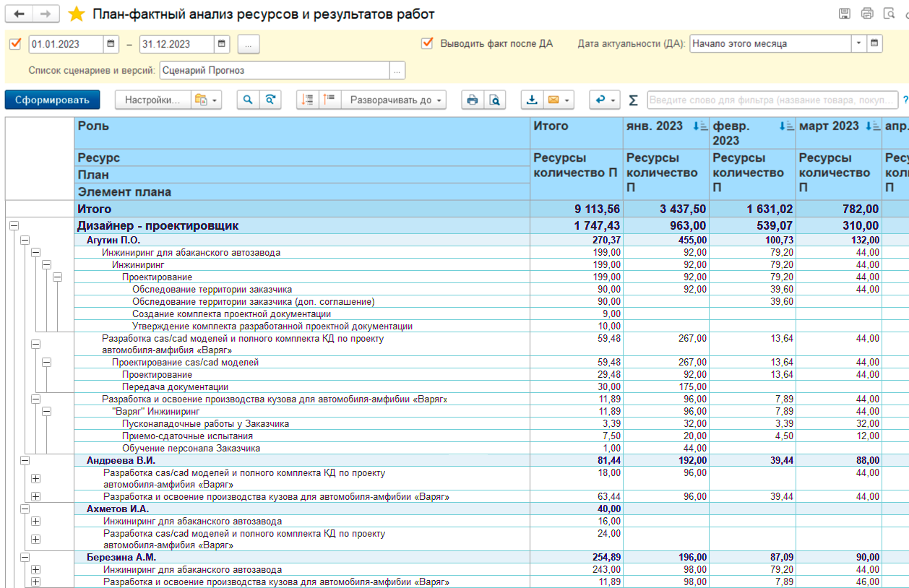This screenshot has width=909, height=588.
Task: Click the save report download icon
Action: [x=532, y=100]
